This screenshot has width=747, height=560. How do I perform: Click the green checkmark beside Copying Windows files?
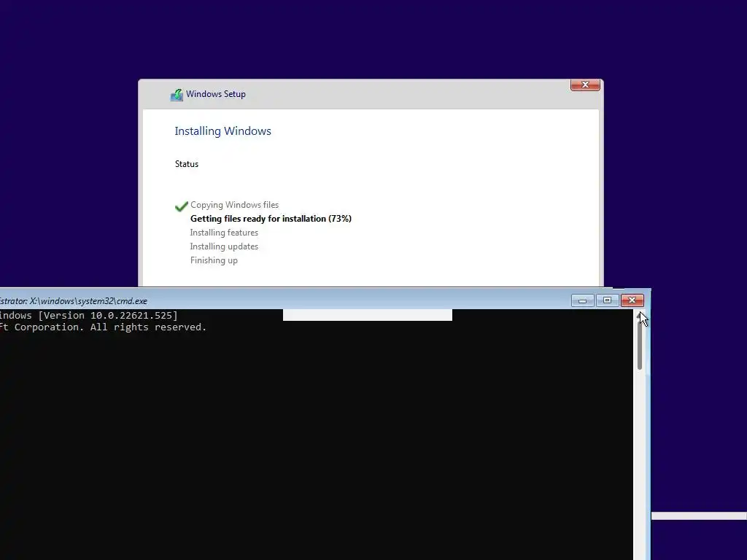click(182, 206)
